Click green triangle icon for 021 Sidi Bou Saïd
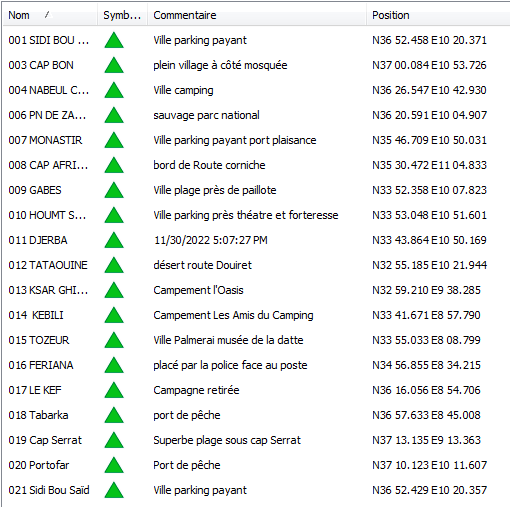The width and height of the screenshot is (510, 507). [114, 490]
